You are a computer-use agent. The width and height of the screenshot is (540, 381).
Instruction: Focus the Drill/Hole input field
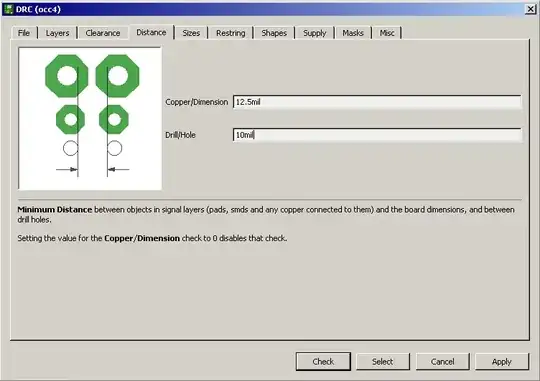377,135
